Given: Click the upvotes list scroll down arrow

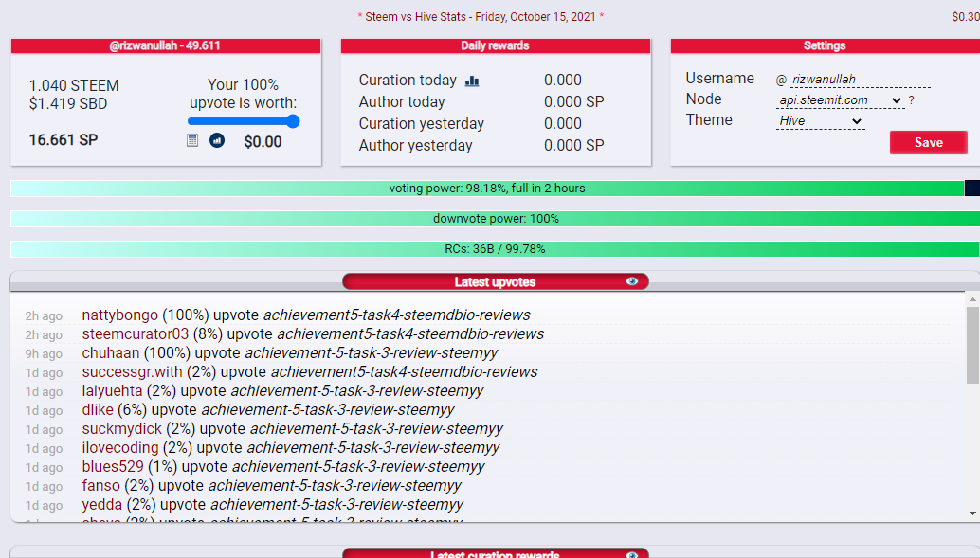Looking at the screenshot, I should pos(972,513).
